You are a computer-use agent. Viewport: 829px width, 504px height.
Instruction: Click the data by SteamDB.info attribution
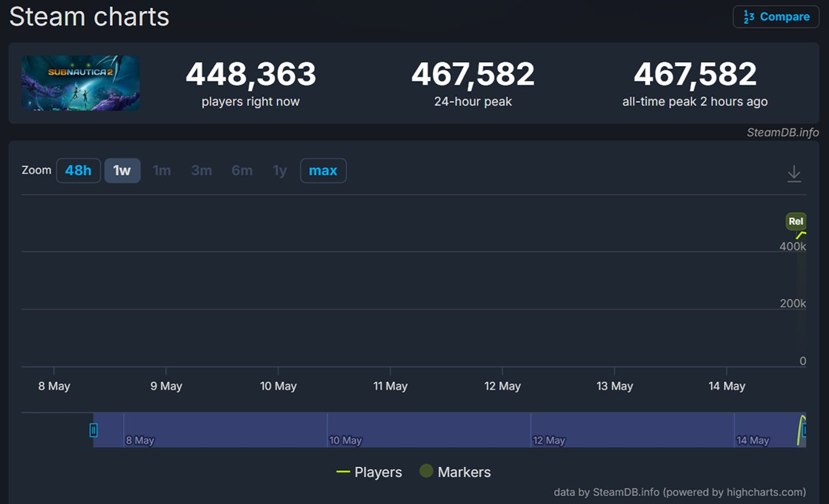(x=680, y=492)
